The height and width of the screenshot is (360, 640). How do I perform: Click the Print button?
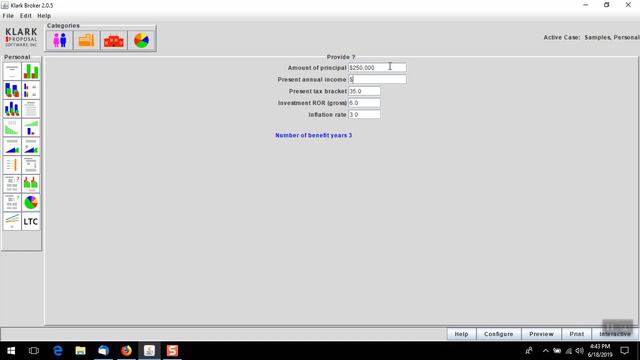[x=577, y=334]
